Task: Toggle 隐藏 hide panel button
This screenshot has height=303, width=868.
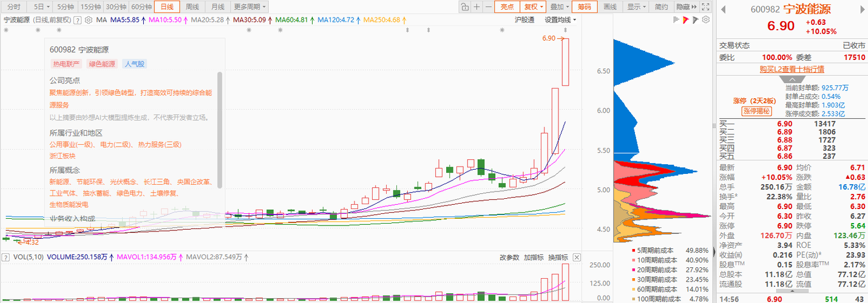Action: pyautogui.click(x=685, y=7)
